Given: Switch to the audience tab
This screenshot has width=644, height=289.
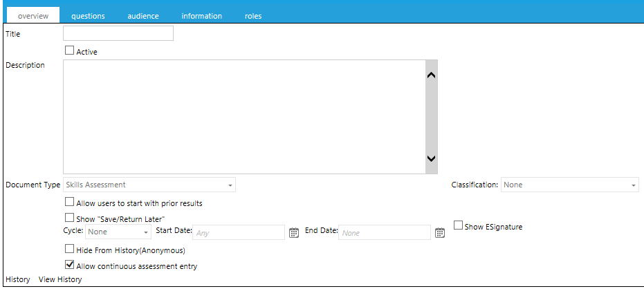Looking at the screenshot, I should click(x=143, y=16).
